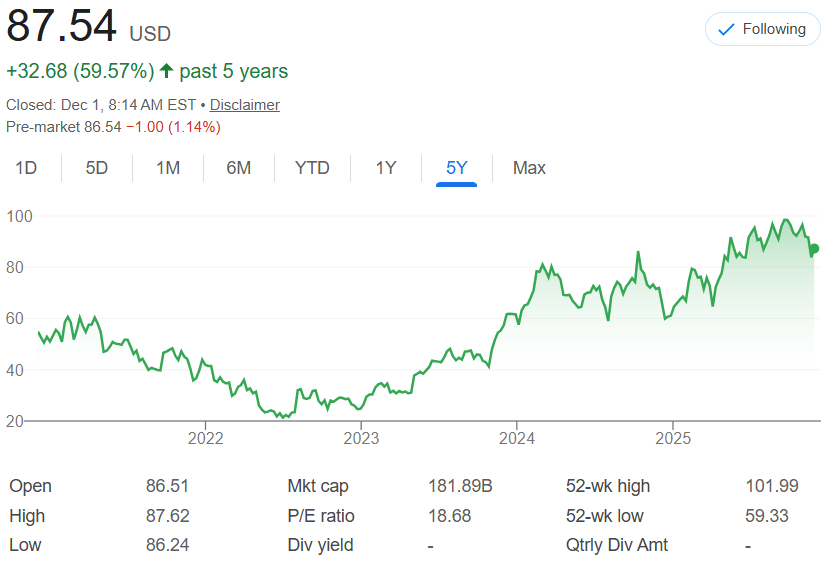Click the active 5Y tab
The image size is (833, 561).
pos(457,168)
